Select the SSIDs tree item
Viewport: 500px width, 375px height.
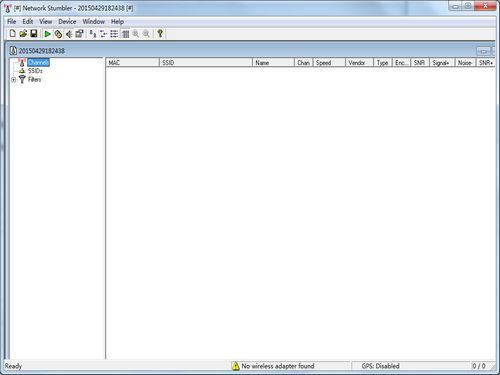[x=35, y=71]
